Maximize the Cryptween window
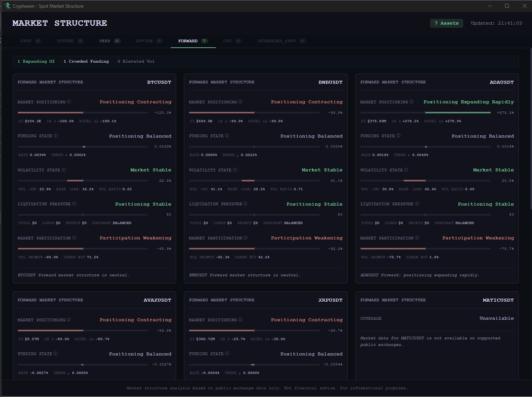Screen dimensions: 532x397 [507, 6]
